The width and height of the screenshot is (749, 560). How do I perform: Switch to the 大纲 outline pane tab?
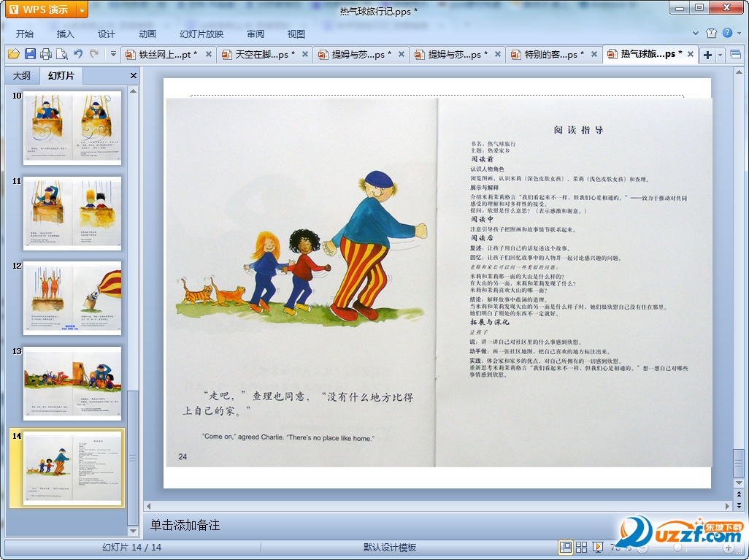[21, 75]
